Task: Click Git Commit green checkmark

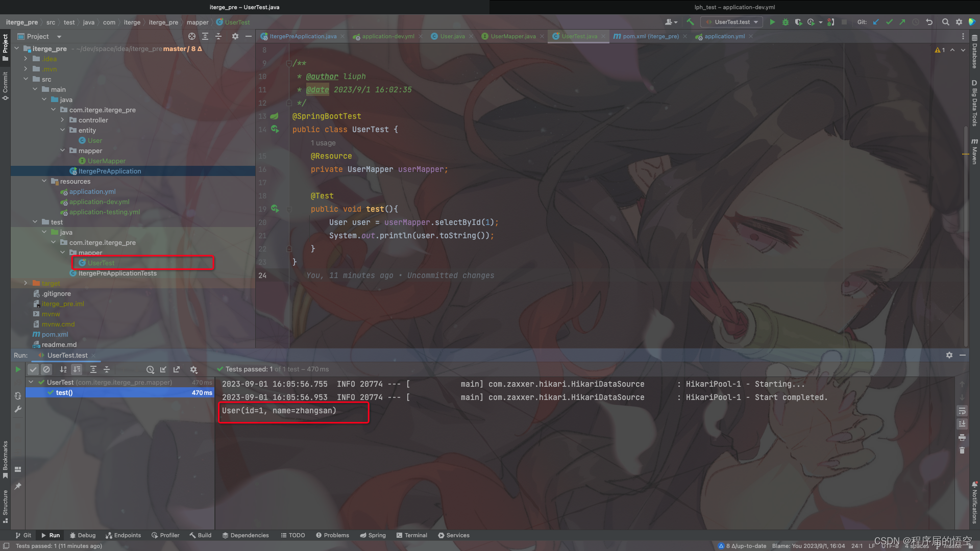Action: point(889,22)
